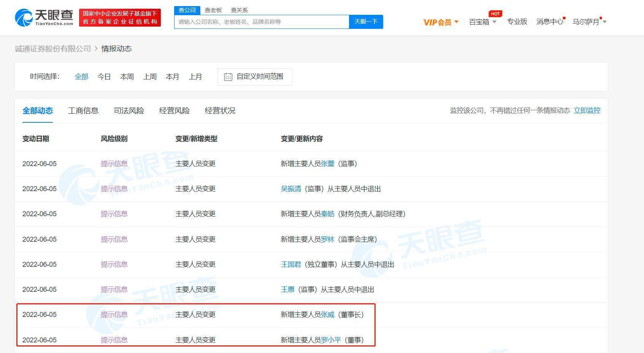Switch to the 查老板 search tab
Screen dimensions: 644x353
click(x=213, y=10)
